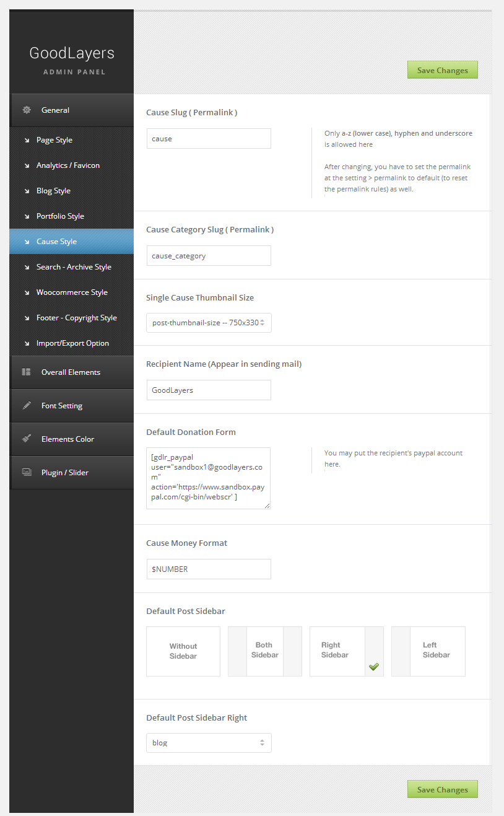The image size is (504, 816).
Task: Open the Single Cause Thumbnail Size dropdown
Action: coord(209,323)
